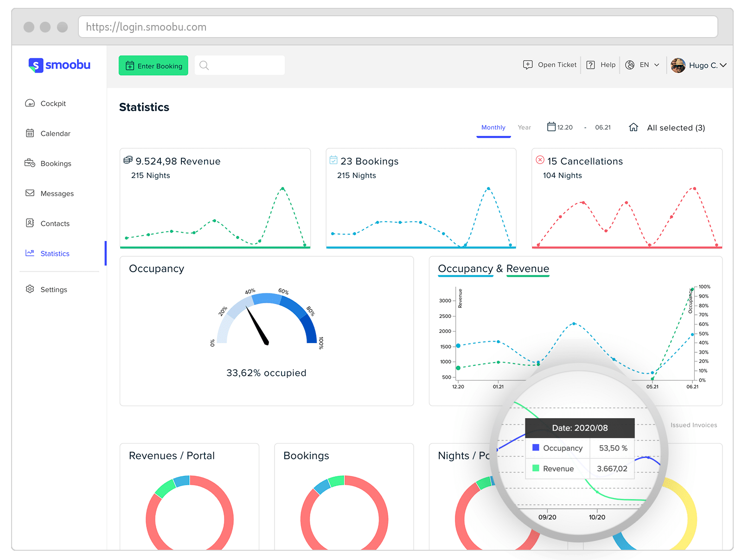The height and width of the screenshot is (560, 742).
Task: Open Settings from the sidebar
Action: [x=54, y=289]
